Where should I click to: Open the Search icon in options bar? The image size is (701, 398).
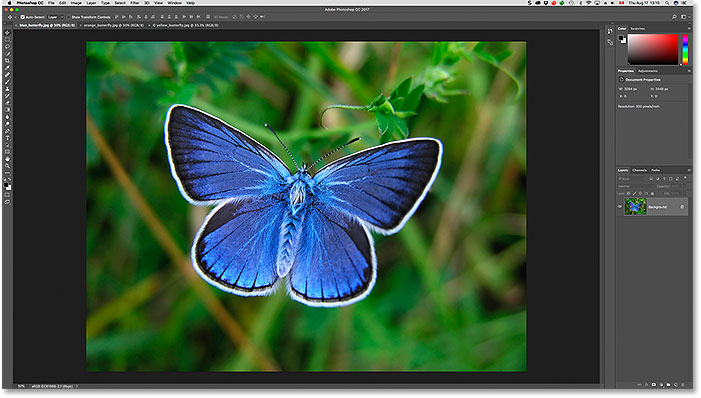tap(674, 17)
